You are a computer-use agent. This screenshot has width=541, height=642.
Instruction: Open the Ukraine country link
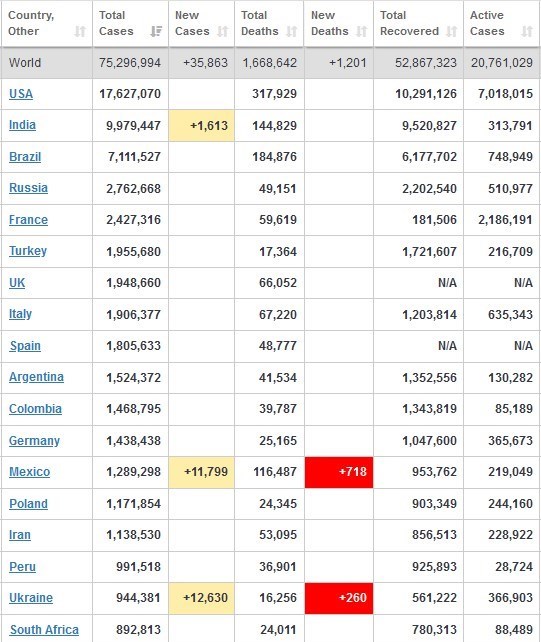[x=31, y=598]
